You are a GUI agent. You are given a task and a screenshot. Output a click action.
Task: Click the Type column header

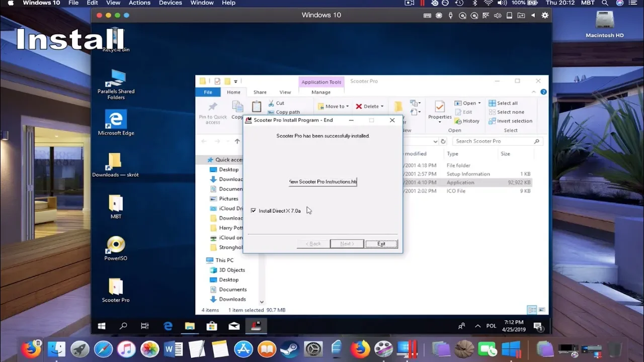click(x=452, y=154)
